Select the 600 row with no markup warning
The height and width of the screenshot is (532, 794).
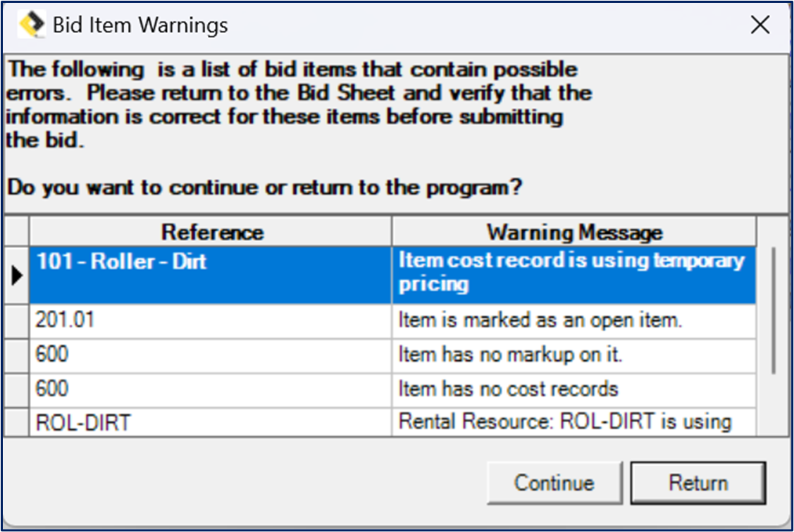211,355
